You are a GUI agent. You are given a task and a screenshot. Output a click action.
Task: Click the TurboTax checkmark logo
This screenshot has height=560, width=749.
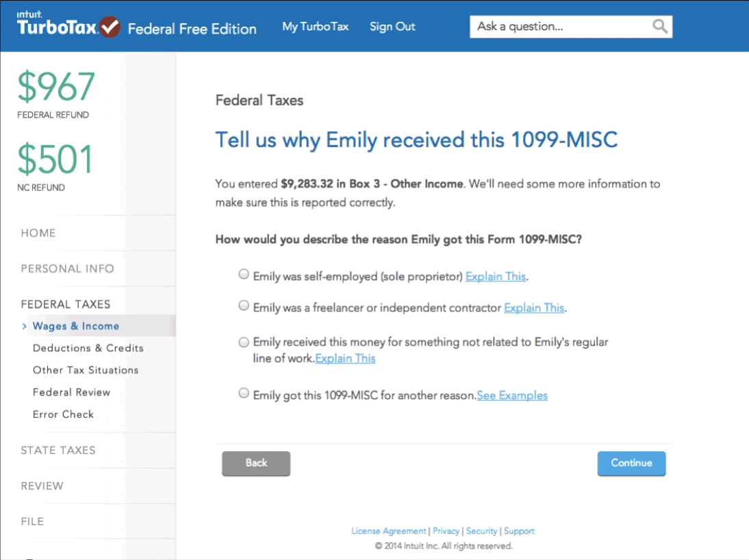click(x=110, y=27)
